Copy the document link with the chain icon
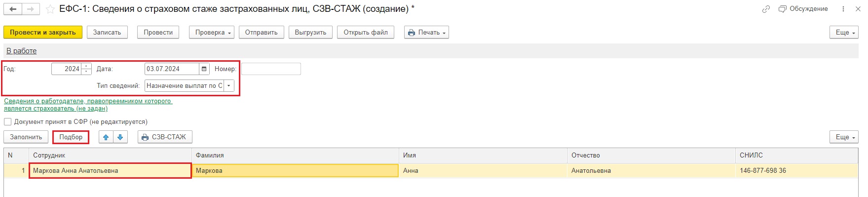 766,9
